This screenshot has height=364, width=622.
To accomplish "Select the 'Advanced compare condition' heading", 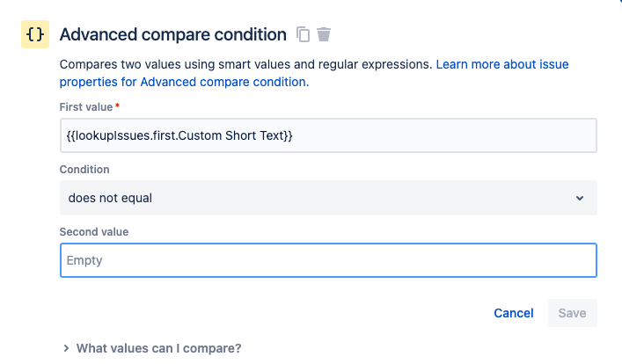I will tap(173, 34).
